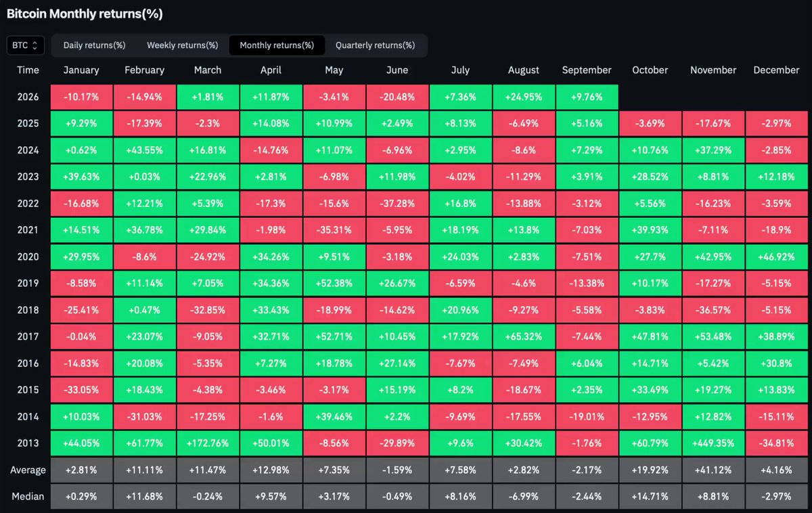Click the Average row label
The height and width of the screenshot is (513, 812).
(x=28, y=470)
